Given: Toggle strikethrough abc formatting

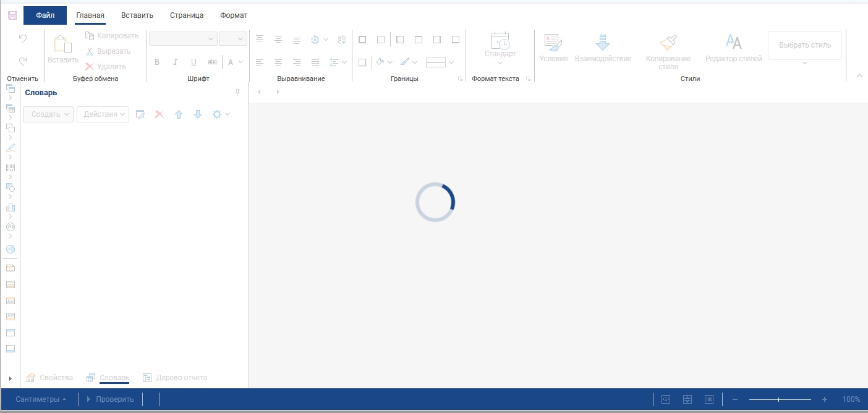Looking at the screenshot, I should (x=212, y=62).
